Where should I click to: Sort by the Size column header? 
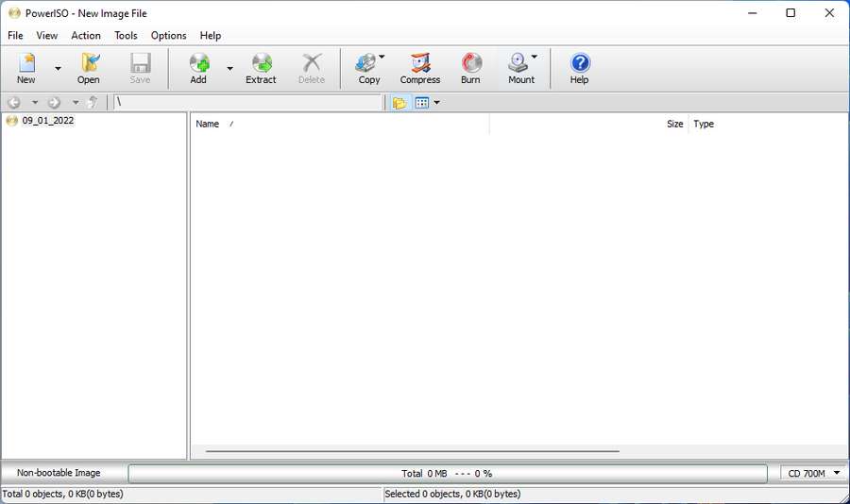click(x=588, y=124)
